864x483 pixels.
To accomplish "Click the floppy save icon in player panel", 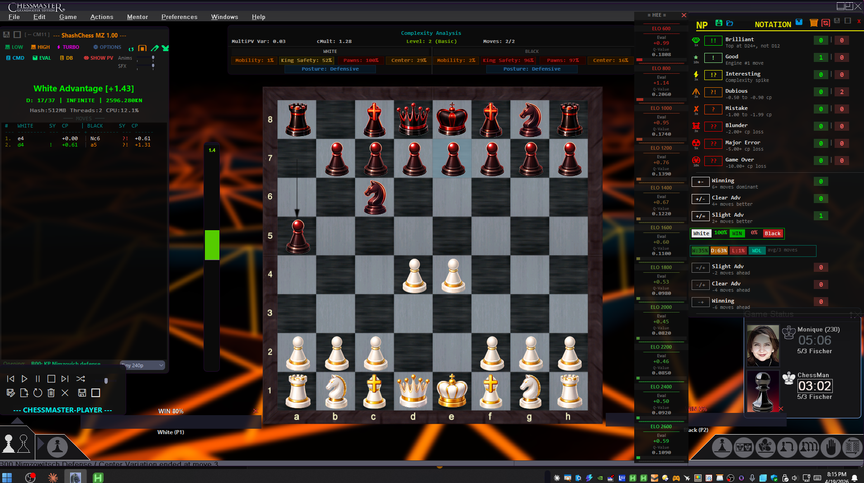I will [x=82, y=393].
